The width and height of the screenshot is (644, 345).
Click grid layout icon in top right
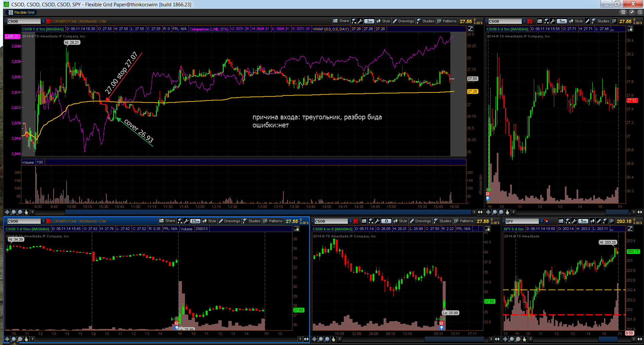coord(623,12)
